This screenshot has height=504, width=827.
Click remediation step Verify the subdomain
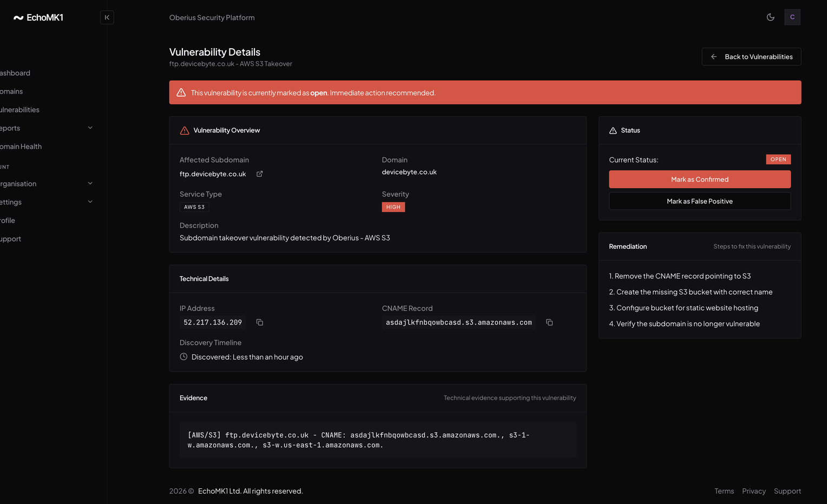tap(685, 324)
